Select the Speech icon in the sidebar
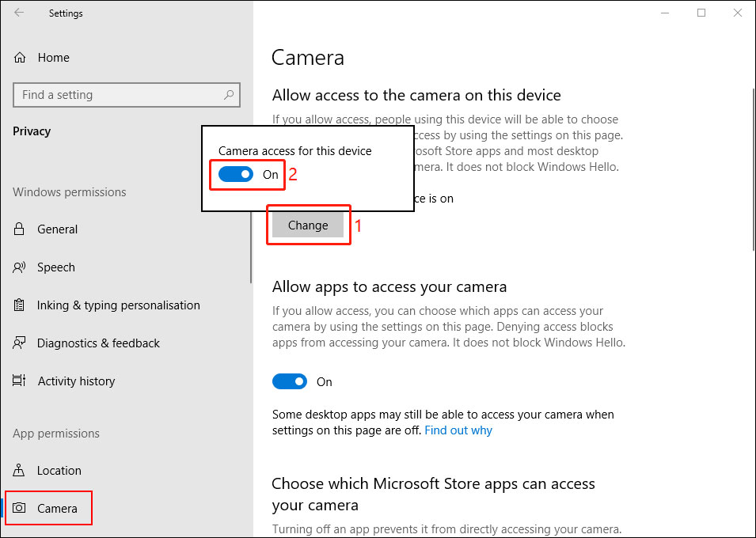Screen dimensions: 756x538 [18, 267]
